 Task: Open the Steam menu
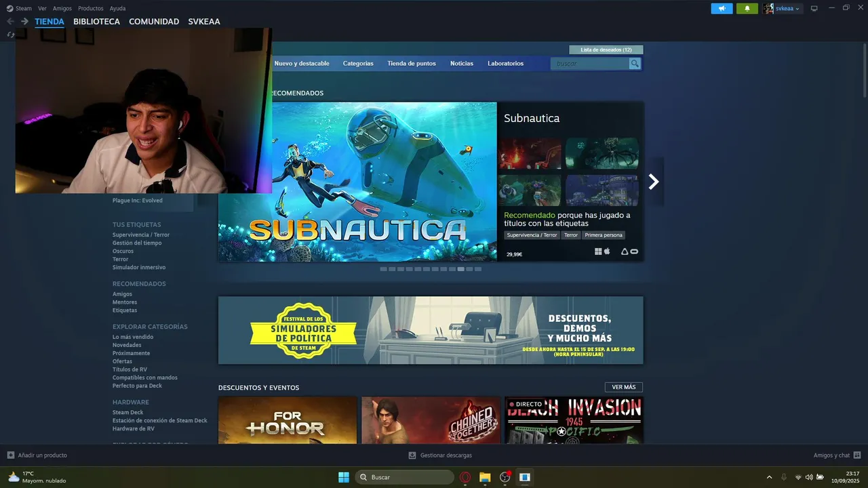(23, 9)
